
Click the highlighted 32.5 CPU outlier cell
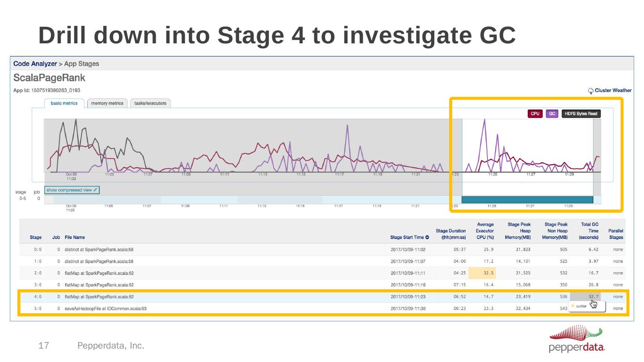[485, 273]
